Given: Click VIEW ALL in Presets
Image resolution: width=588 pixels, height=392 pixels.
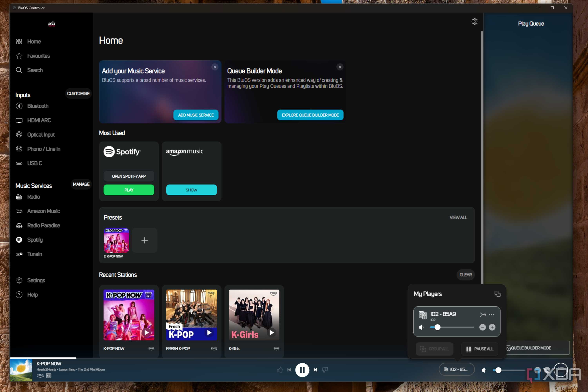Looking at the screenshot, I should pyautogui.click(x=458, y=218).
